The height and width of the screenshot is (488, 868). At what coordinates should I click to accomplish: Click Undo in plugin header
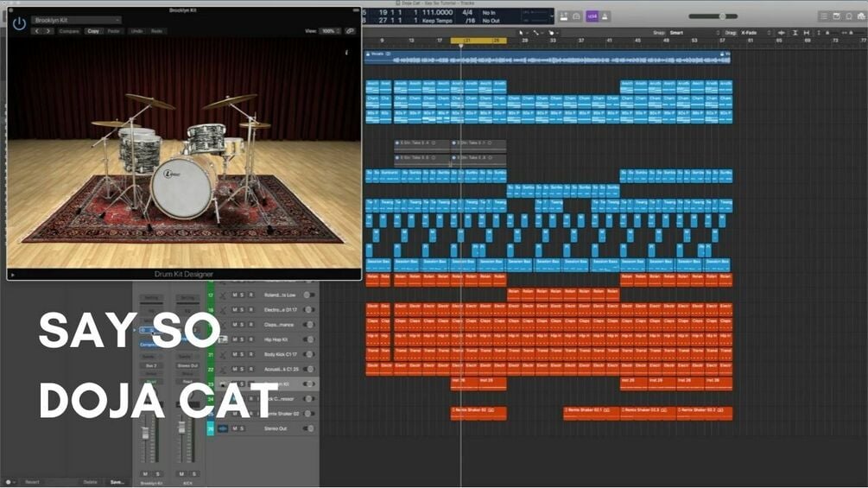[136, 32]
